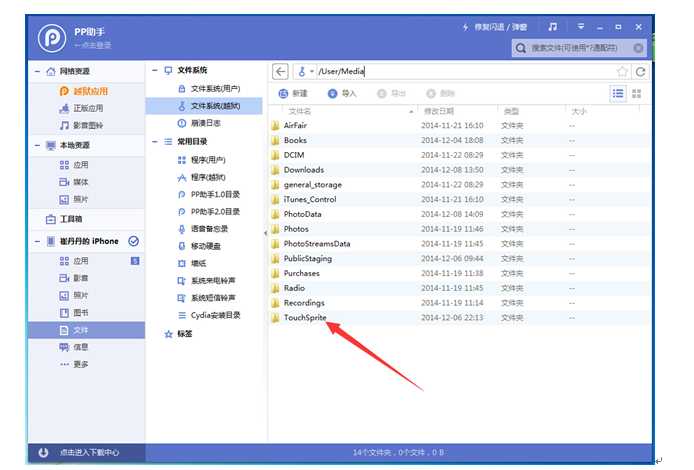This screenshot has height=470, width=694.
Task: Click the PP助手 logo icon
Action: pos(52,38)
